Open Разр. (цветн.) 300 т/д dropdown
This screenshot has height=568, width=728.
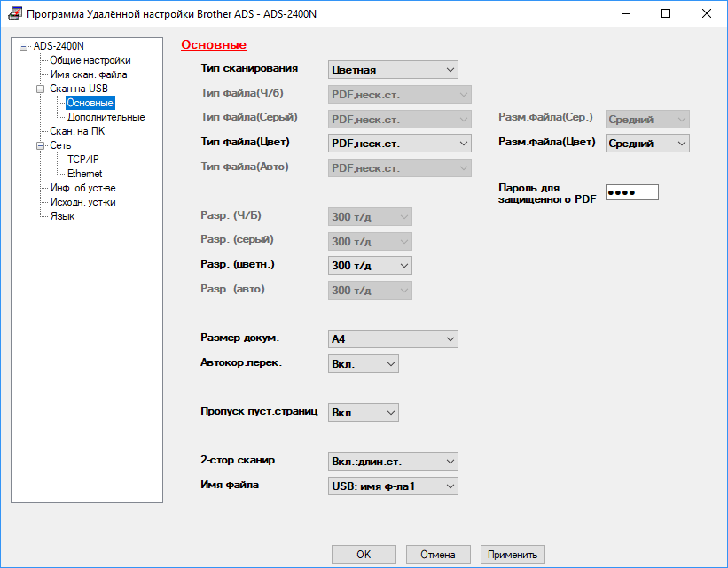coord(370,266)
